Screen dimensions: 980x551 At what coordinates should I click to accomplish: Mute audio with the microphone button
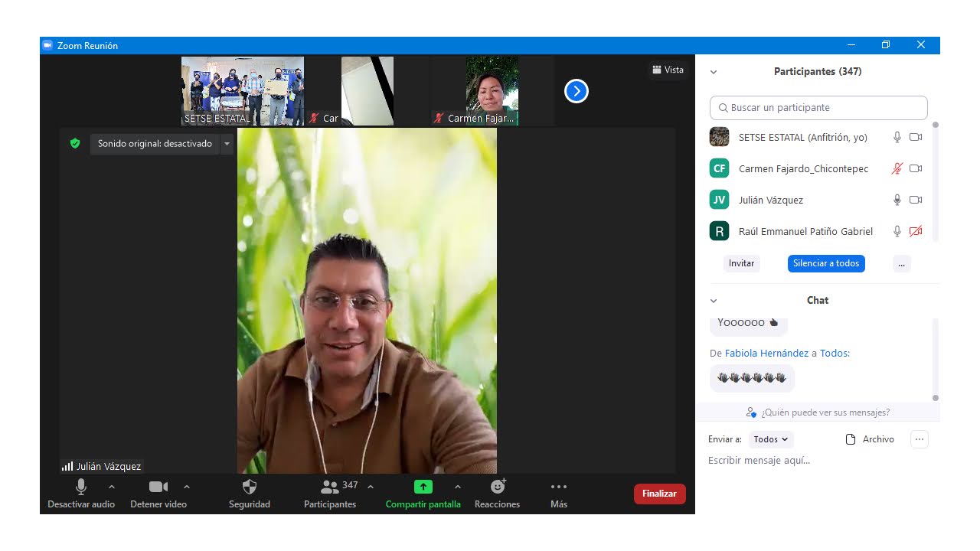(x=81, y=493)
